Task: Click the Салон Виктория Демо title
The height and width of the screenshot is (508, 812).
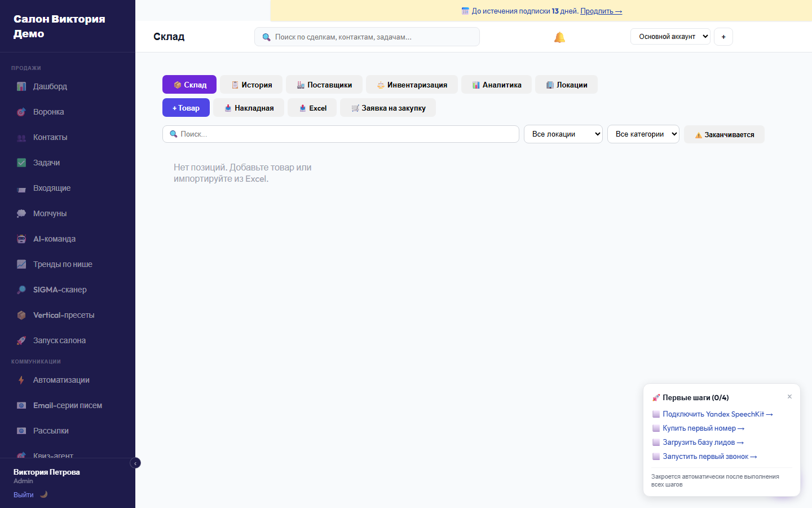Action: 59,26
